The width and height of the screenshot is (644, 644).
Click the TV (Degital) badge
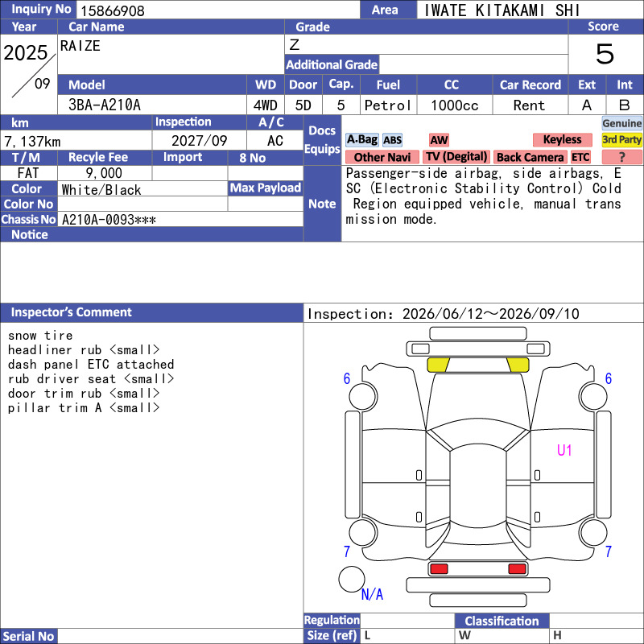(x=456, y=157)
